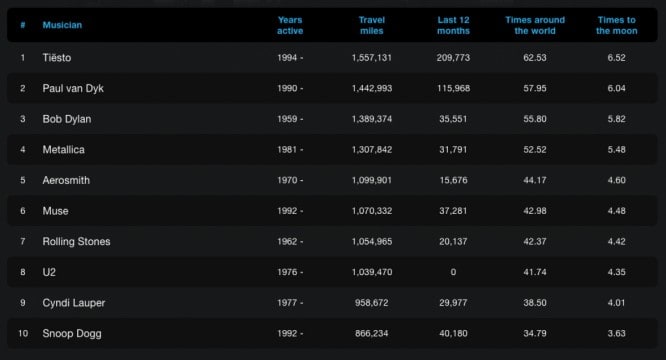This screenshot has height=360, width=666.
Task: Click times around world value 44.17
Action: coord(535,180)
